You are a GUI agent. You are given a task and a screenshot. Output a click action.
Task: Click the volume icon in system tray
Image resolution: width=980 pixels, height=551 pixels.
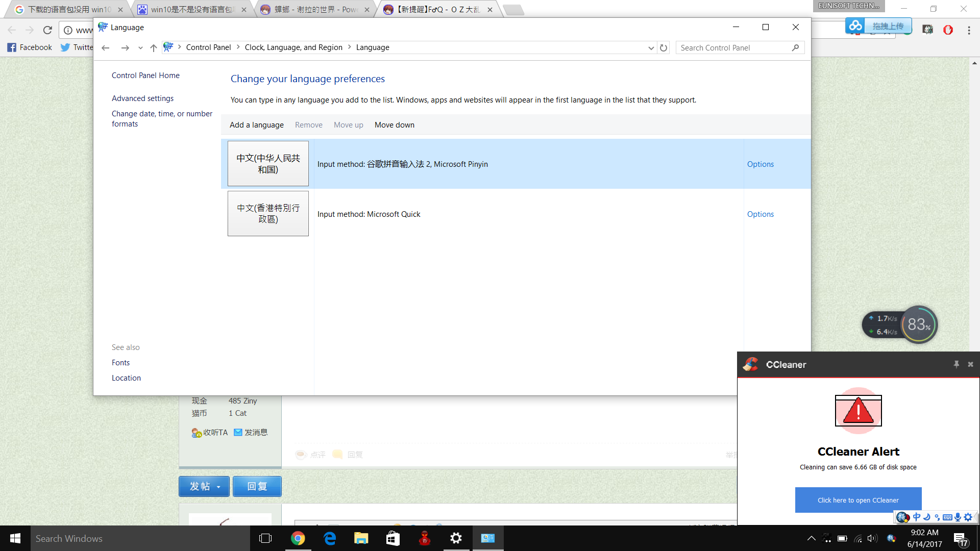click(872, 538)
